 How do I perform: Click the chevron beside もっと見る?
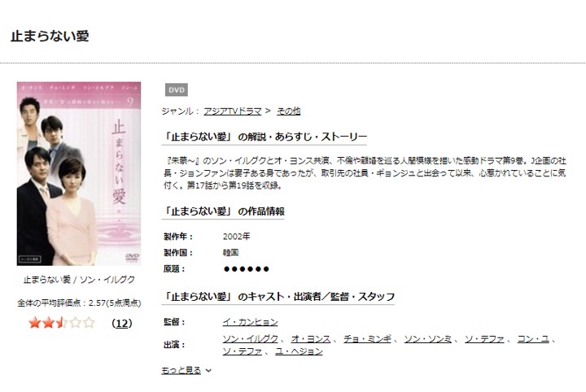(208, 371)
